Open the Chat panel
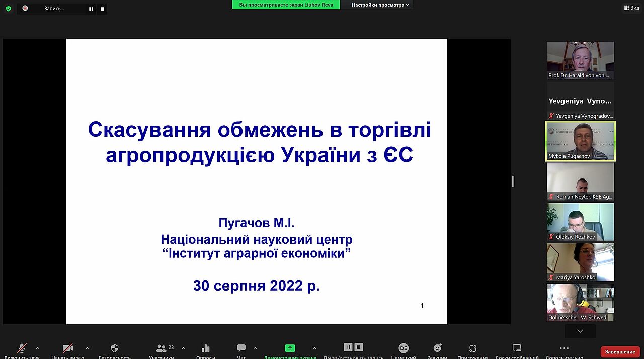 click(241, 348)
